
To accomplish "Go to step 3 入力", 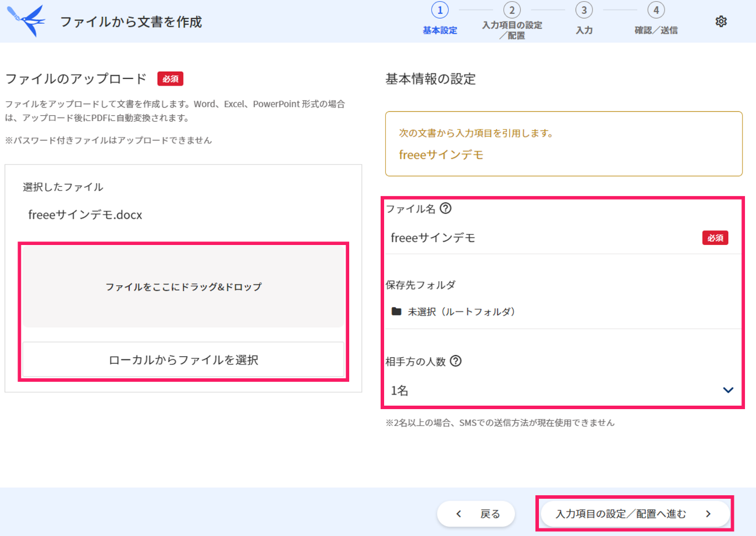I will tap(584, 19).
